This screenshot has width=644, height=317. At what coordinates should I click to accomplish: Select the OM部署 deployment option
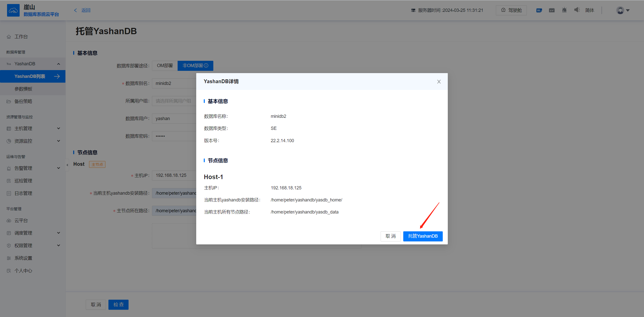coord(165,66)
